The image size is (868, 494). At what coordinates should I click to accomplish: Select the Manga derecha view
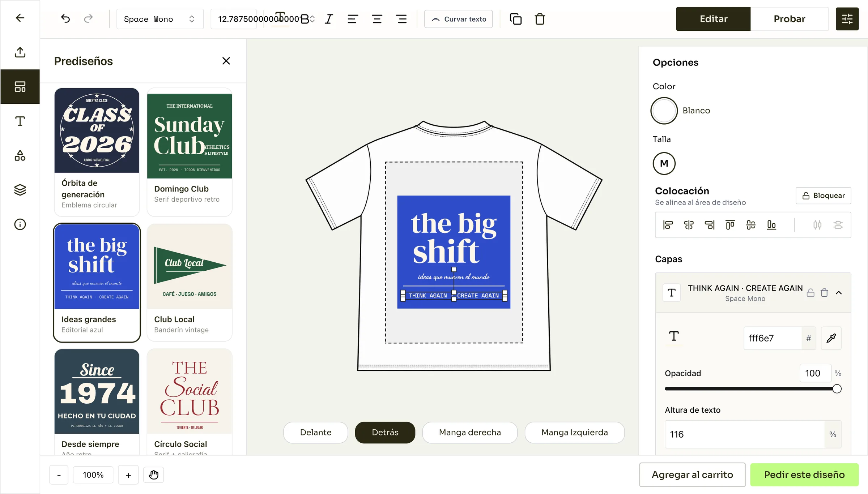click(470, 433)
